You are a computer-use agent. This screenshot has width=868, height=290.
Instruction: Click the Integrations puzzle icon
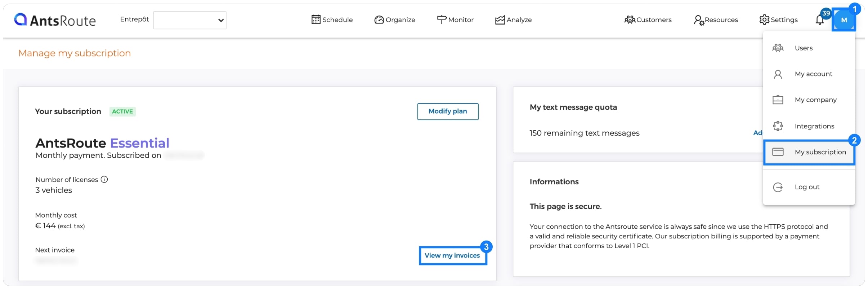click(x=778, y=126)
